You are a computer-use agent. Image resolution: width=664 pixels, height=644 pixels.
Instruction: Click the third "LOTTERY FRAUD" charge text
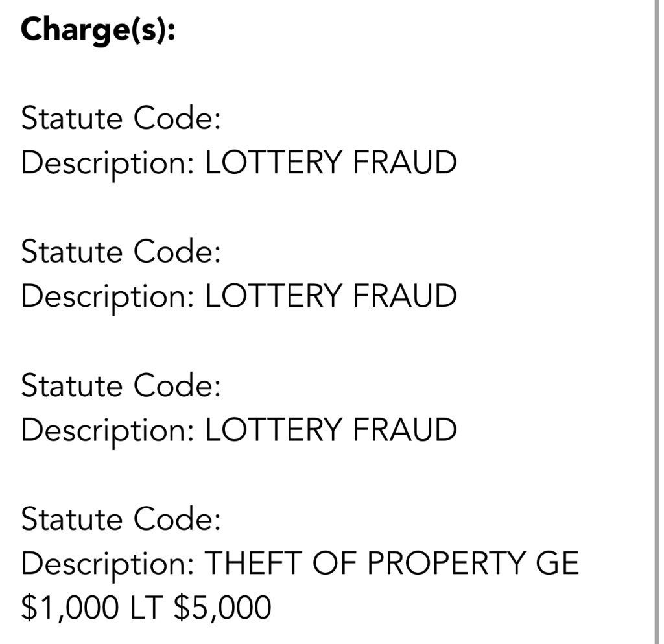pyautogui.click(x=331, y=430)
